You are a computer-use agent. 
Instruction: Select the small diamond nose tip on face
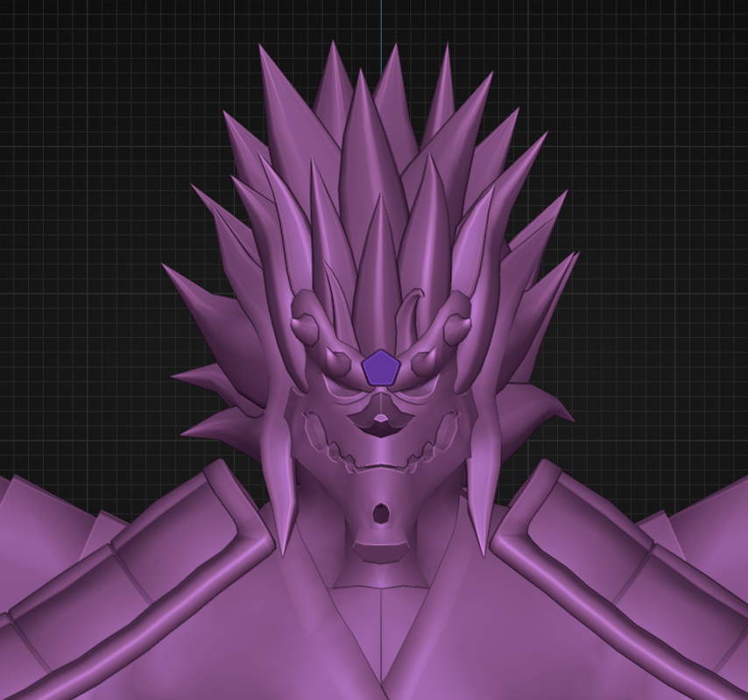tap(381, 419)
